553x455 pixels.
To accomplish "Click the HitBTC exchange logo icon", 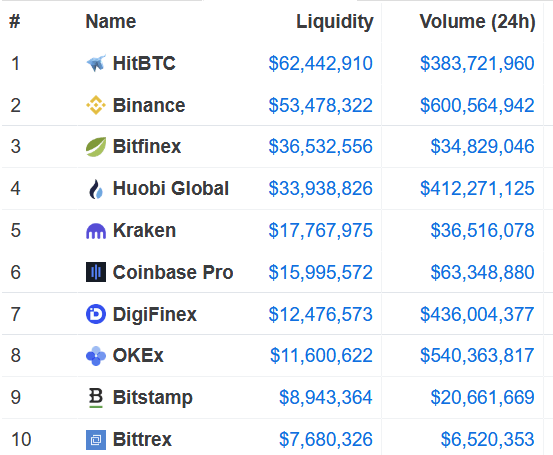I will click(x=96, y=63).
